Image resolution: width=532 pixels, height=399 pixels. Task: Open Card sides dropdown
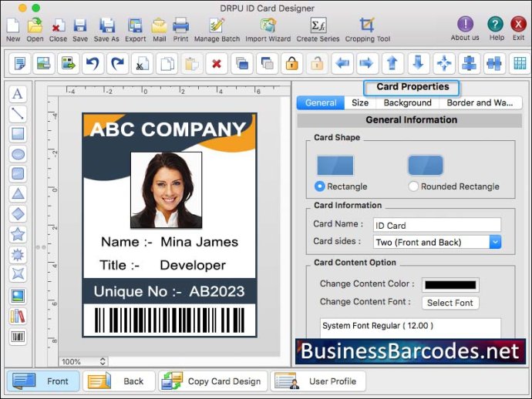coord(436,242)
